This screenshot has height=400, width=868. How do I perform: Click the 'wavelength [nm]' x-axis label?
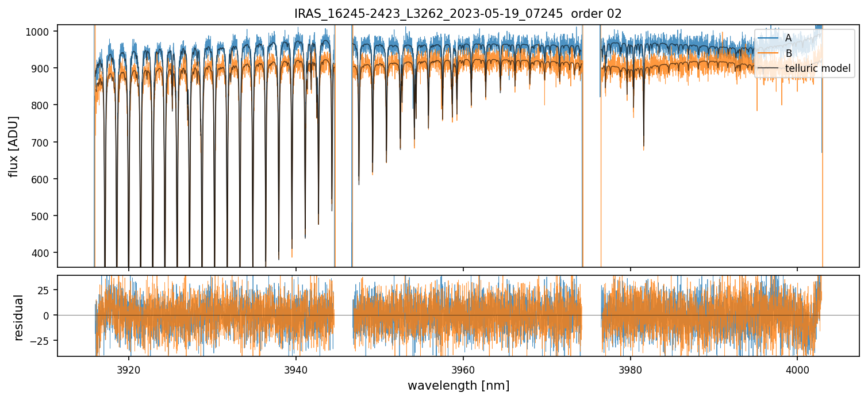click(x=458, y=386)
